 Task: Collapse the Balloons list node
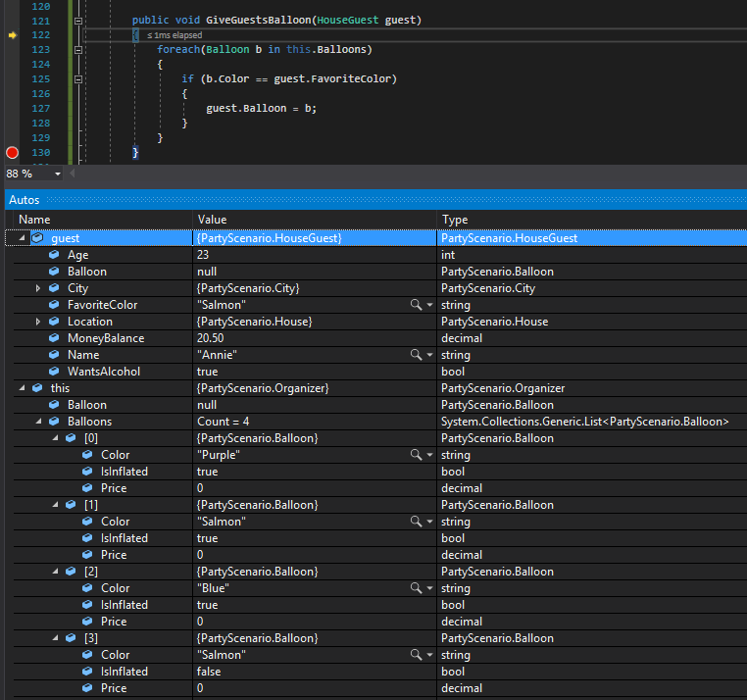38,422
